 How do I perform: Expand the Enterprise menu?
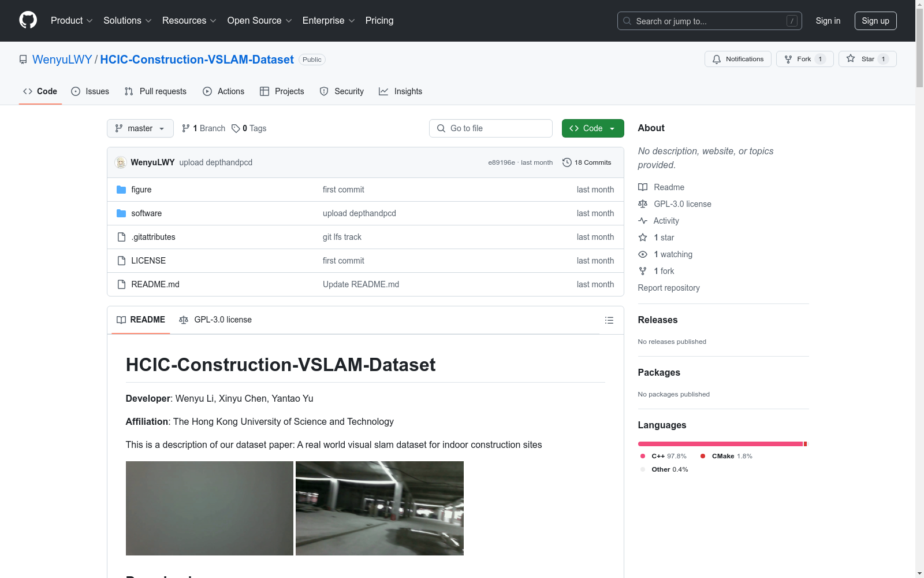[x=329, y=21]
